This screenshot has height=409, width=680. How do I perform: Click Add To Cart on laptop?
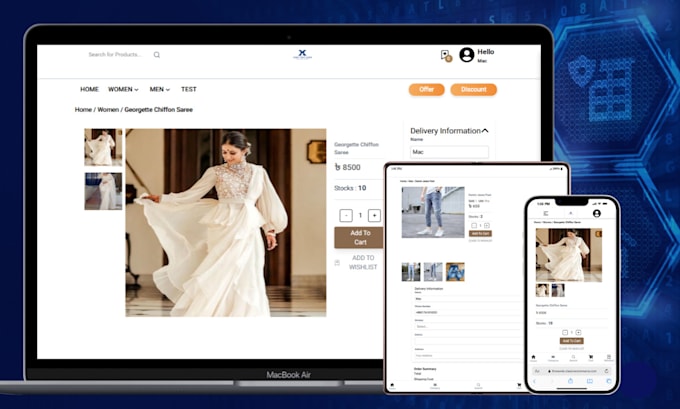coord(359,238)
